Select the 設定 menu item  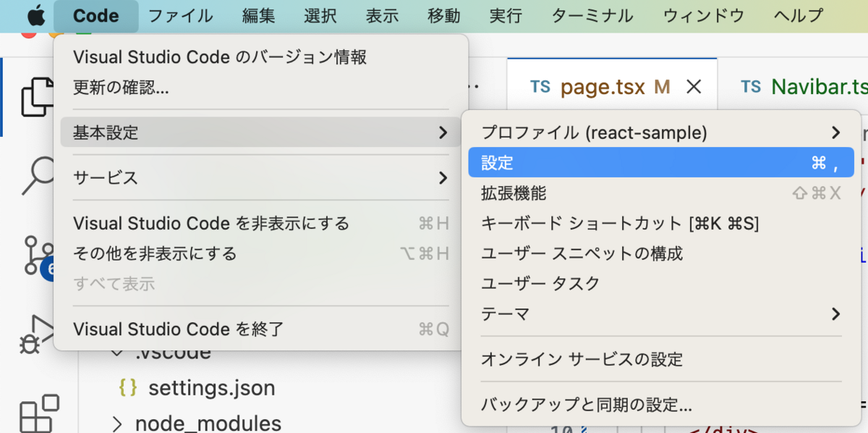click(661, 163)
